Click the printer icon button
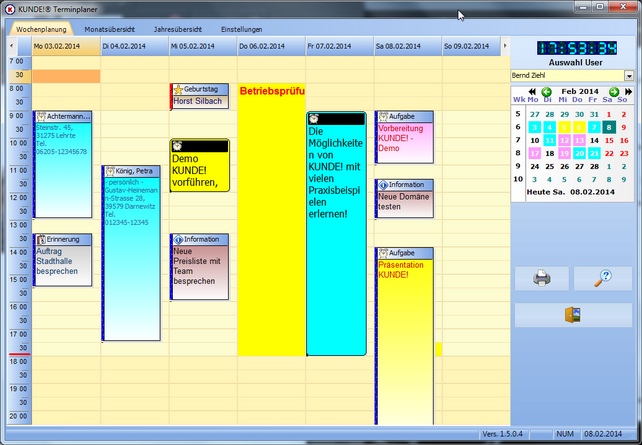The image size is (642, 445). (x=542, y=278)
